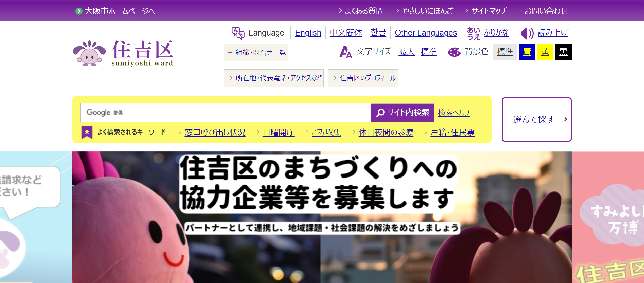Open よくある質問 page
The height and width of the screenshot is (283, 644).
(x=364, y=11)
